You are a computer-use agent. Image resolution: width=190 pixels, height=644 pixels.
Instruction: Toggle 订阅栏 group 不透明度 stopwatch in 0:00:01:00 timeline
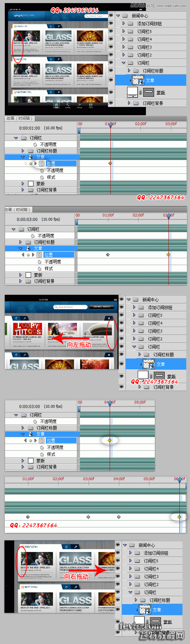[x=35, y=145]
